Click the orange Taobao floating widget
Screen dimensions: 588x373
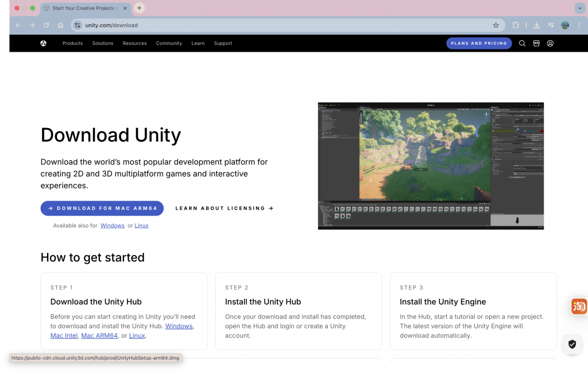[x=579, y=306]
